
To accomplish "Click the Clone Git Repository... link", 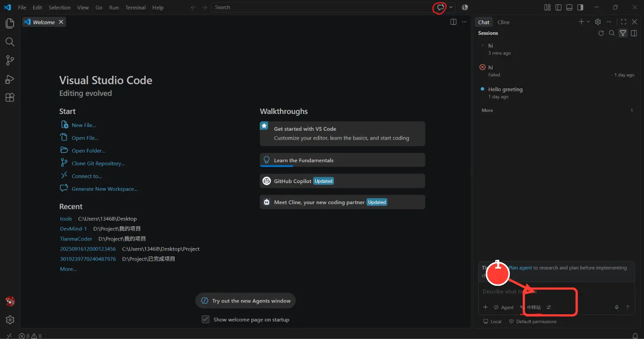I will point(98,163).
